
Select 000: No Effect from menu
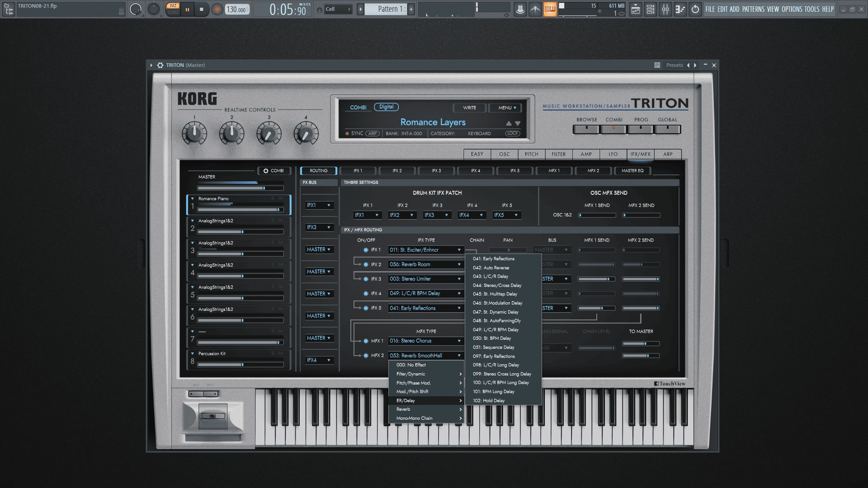pyautogui.click(x=426, y=365)
